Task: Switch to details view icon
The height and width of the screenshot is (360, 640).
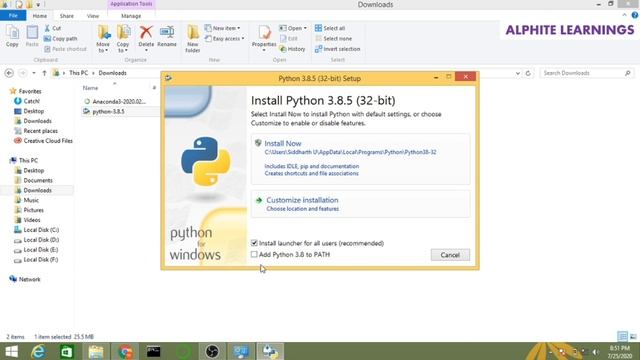Action: point(622,336)
